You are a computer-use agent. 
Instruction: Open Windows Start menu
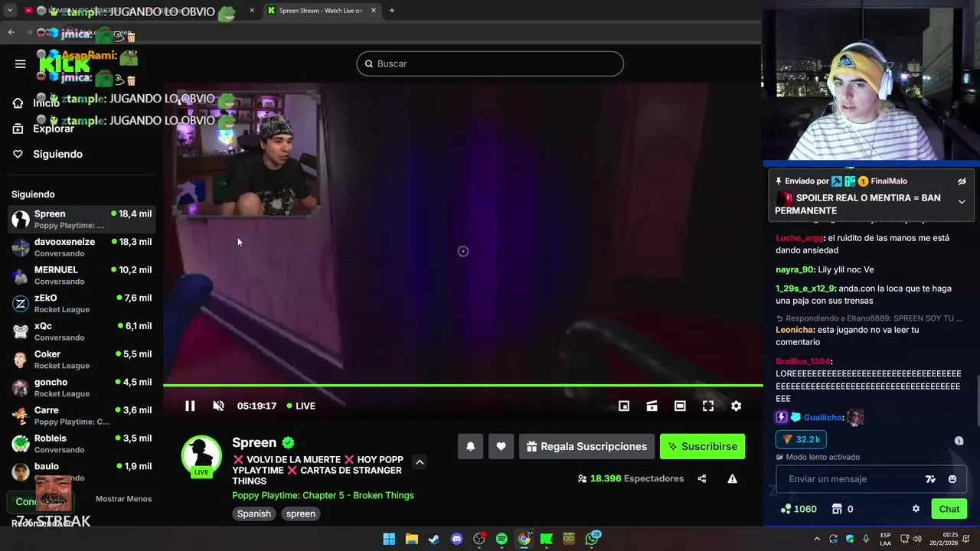click(x=389, y=539)
